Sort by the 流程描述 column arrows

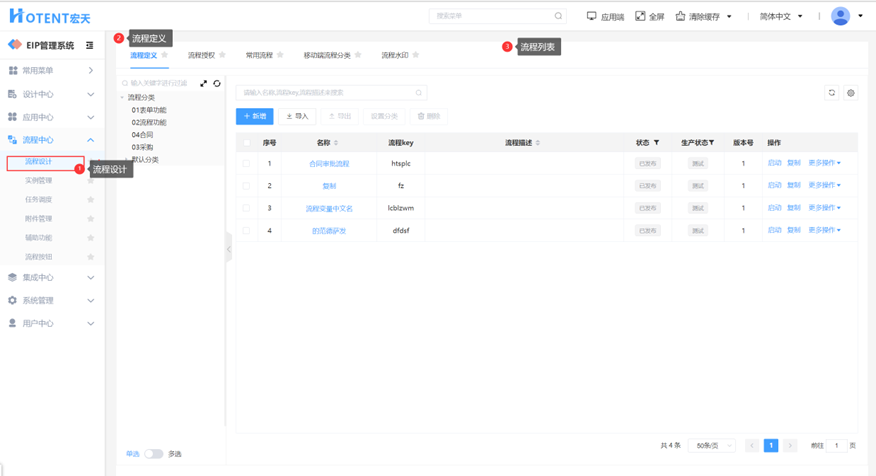[537, 143]
